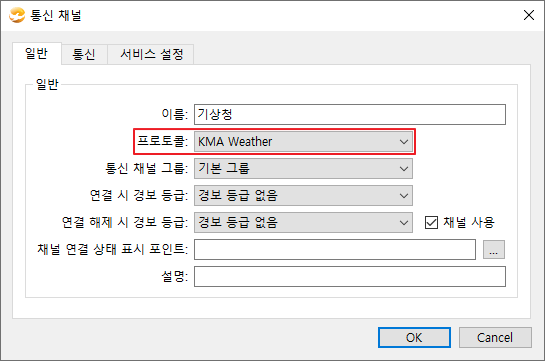
Task: Open the 연결 시 경보 등급 dropdown
Action: click(x=303, y=196)
